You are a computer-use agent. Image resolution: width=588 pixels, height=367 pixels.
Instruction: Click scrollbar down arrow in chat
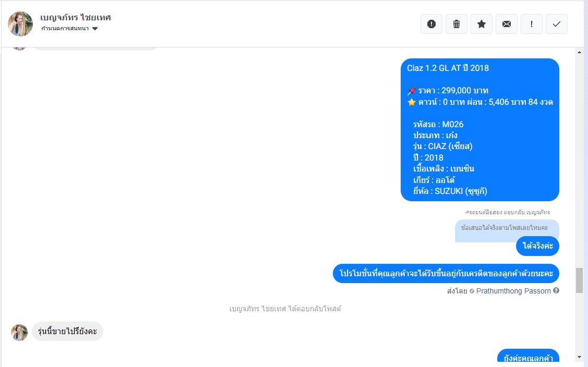(579, 357)
